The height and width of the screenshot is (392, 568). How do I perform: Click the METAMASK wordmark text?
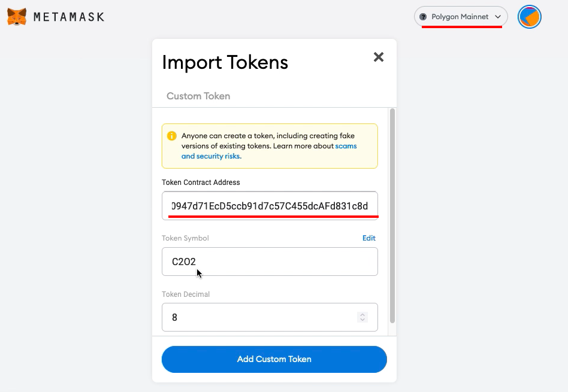(69, 17)
